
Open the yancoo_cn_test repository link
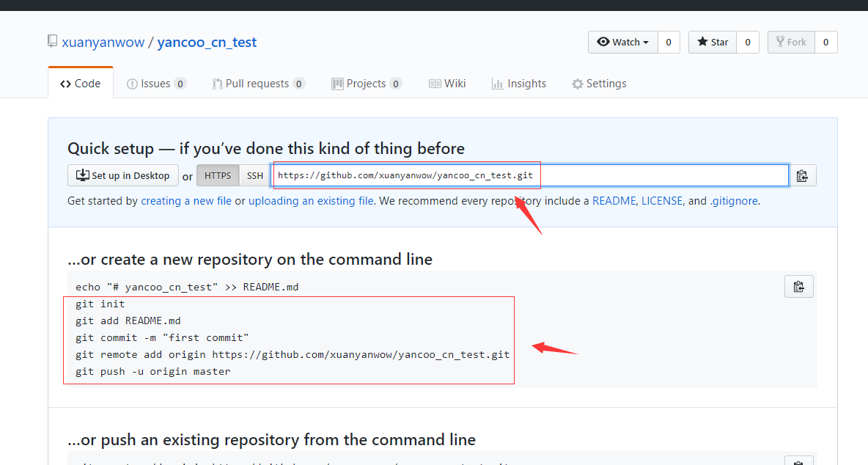pos(207,42)
